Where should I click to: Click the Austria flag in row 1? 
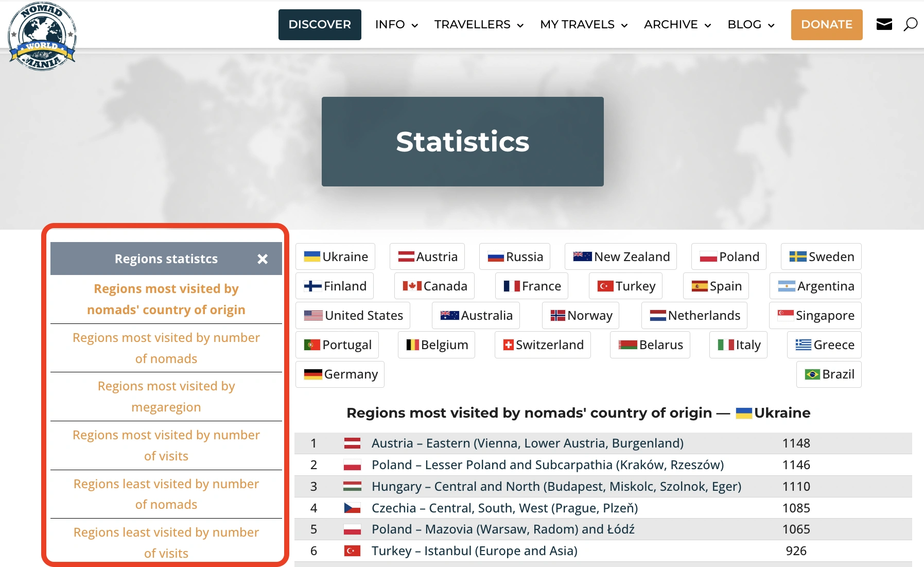352,443
